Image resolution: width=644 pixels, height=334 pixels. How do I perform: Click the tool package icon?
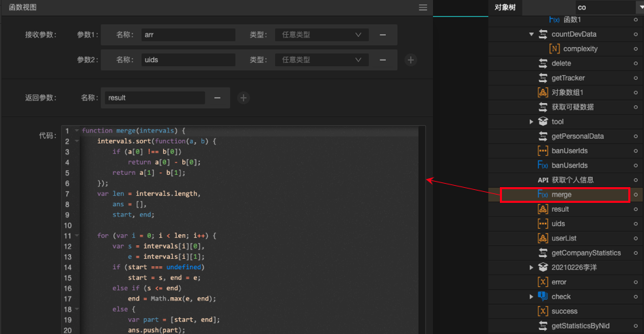(543, 122)
